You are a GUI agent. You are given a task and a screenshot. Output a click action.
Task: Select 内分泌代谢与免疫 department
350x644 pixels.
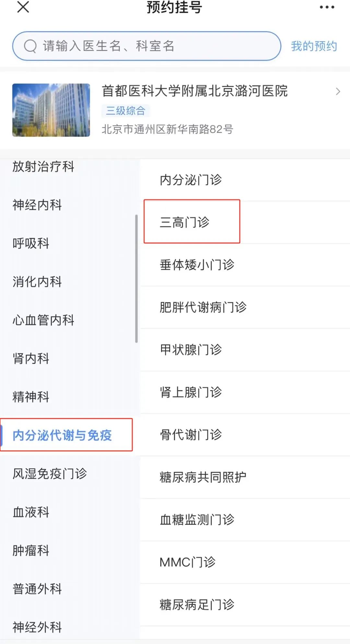pos(62,435)
